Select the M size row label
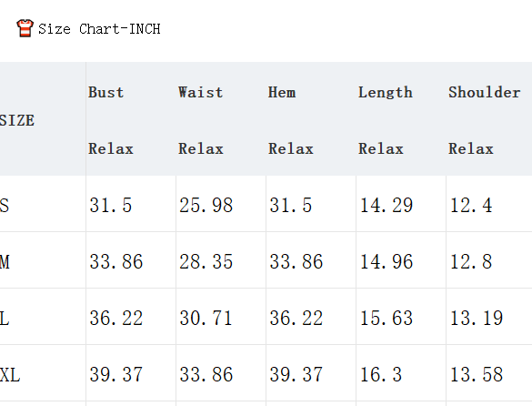 click(x=5, y=262)
